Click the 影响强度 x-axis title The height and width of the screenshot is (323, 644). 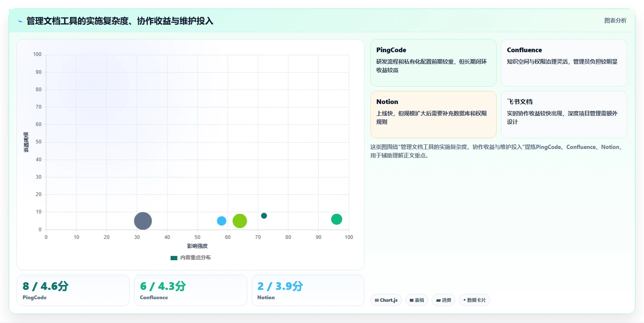pyautogui.click(x=198, y=246)
